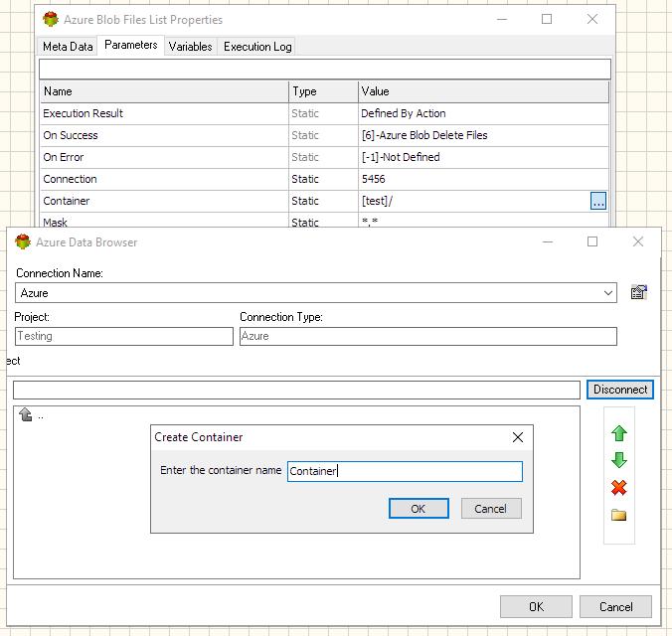Select the On Error parameter name
The height and width of the screenshot is (636, 672).
[x=64, y=157]
